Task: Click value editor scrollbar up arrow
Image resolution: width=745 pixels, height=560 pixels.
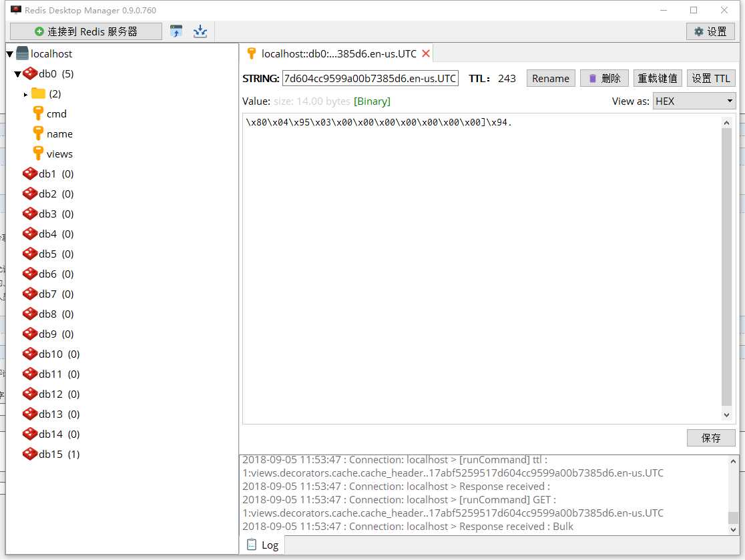Action: point(726,123)
